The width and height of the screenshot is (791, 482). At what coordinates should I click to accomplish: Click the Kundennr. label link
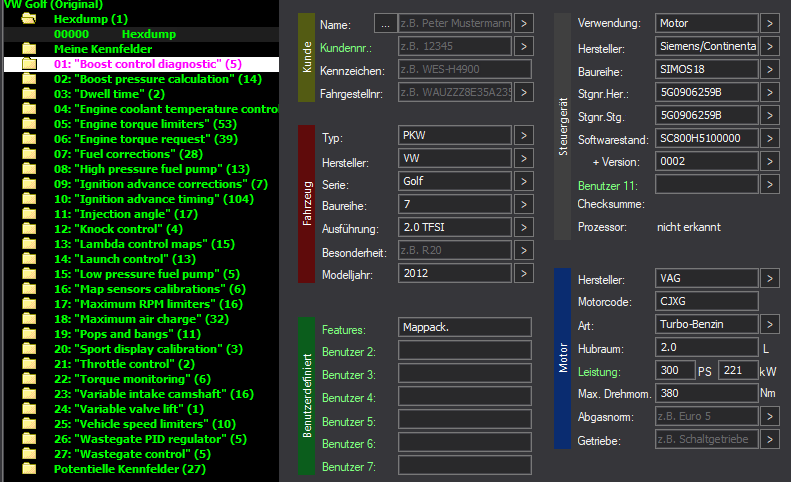pyautogui.click(x=346, y=48)
